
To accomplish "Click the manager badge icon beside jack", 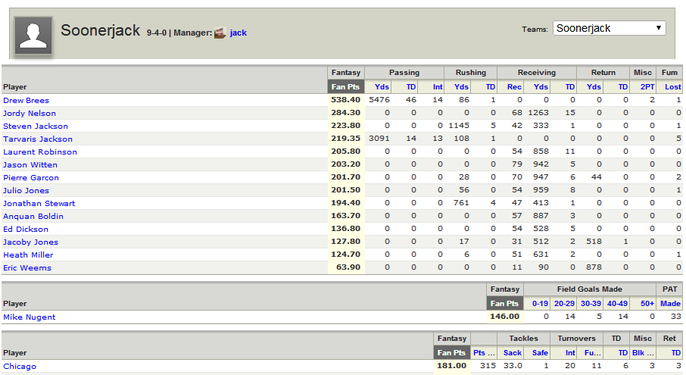I will coord(220,33).
